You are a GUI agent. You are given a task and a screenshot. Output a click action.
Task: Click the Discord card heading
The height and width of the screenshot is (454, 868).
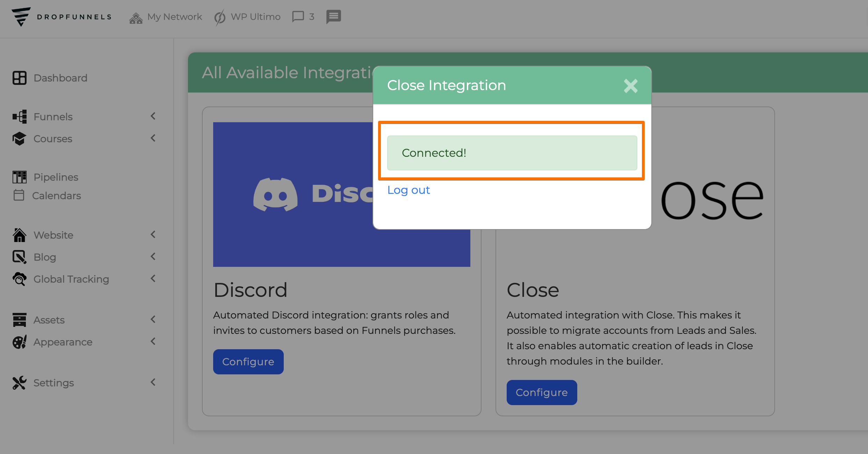(x=251, y=290)
